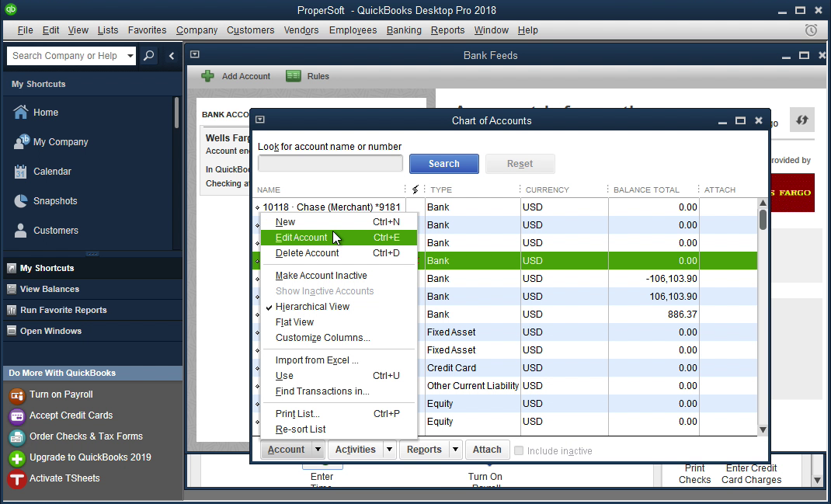Click the Open Windows icon
Screen dimensions: 831x504
12,332
